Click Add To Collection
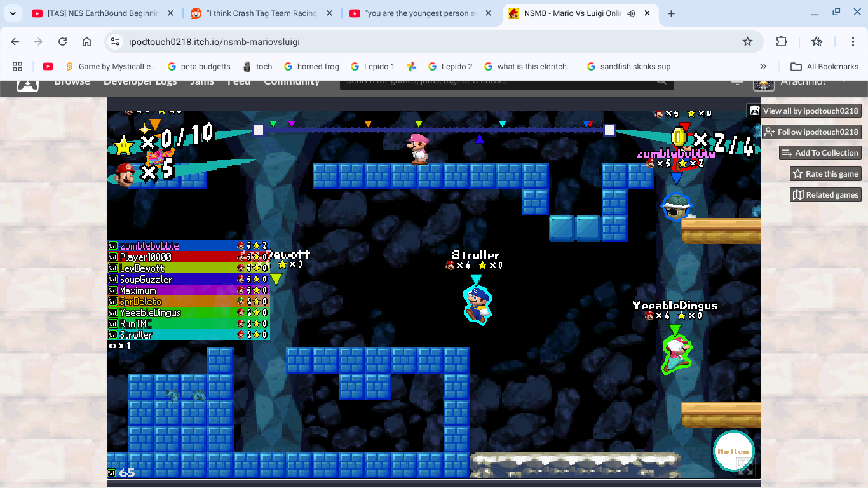Screen dimensions: 868x488 click(820, 152)
